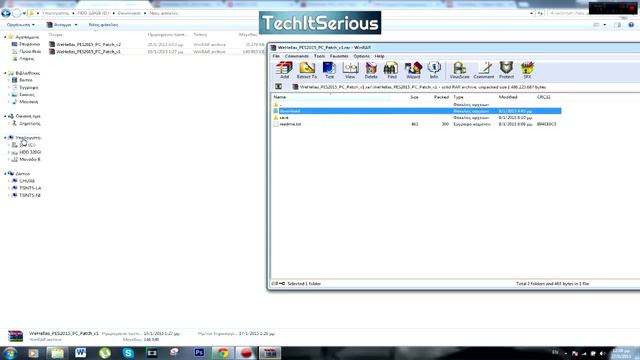Go up one level icon in WinRAR address bar
The width and height of the screenshot is (640, 360).
click(x=278, y=87)
